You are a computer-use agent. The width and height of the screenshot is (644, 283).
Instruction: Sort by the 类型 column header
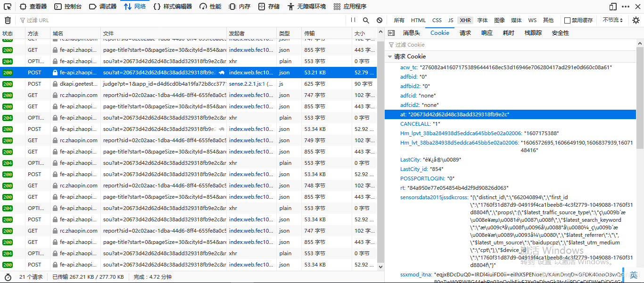[289, 33]
